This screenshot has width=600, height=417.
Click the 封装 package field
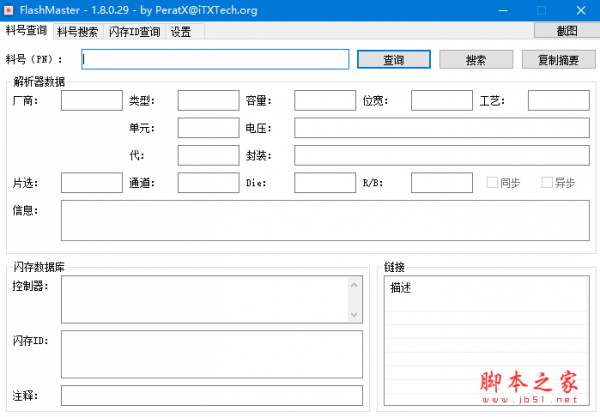[442, 155]
